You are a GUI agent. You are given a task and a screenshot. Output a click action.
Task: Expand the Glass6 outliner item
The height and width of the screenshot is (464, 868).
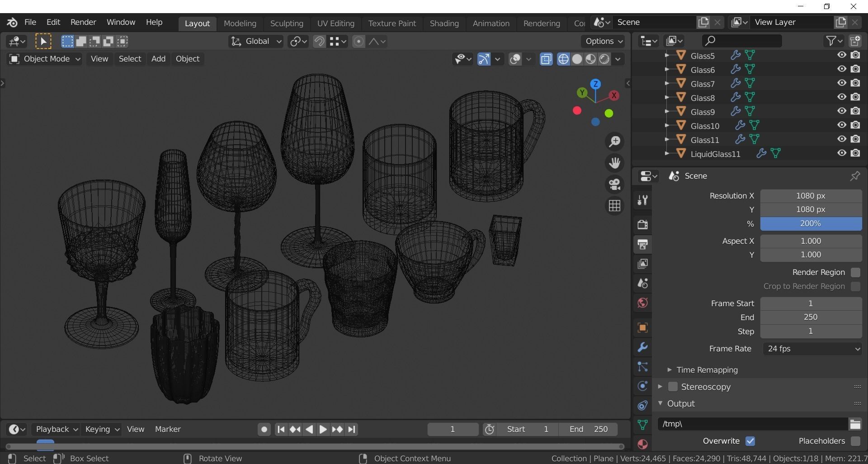coord(666,70)
